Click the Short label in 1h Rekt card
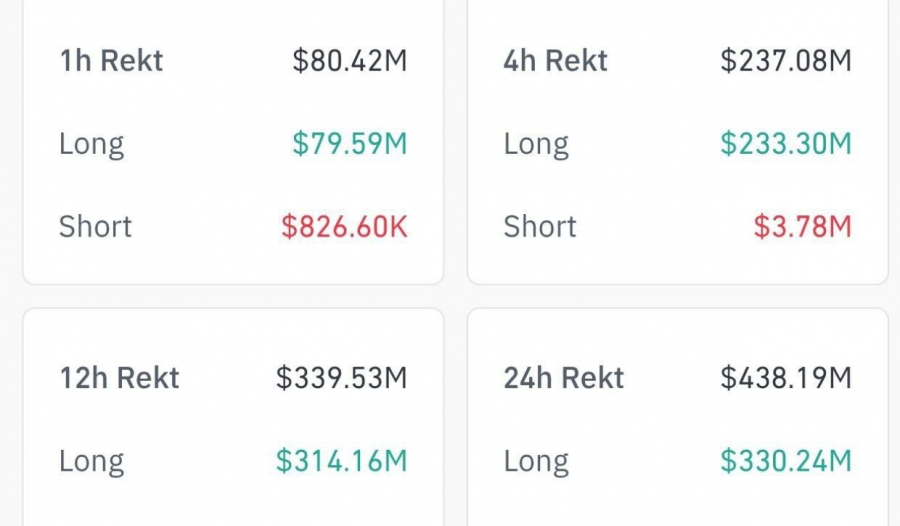Image resolution: width=900 pixels, height=526 pixels. (x=95, y=226)
